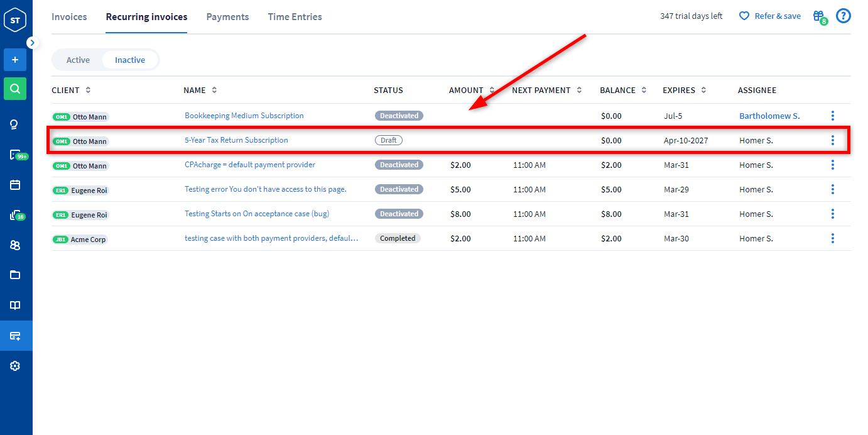Image resolution: width=868 pixels, height=435 pixels.
Task: Expand the sidebar with the arrow button
Action: [x=33, y=43]
